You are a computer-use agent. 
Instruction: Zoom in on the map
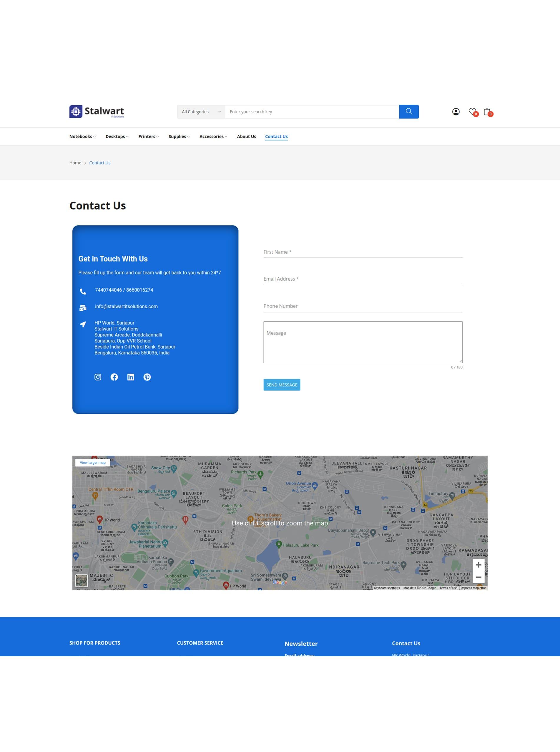478,565
